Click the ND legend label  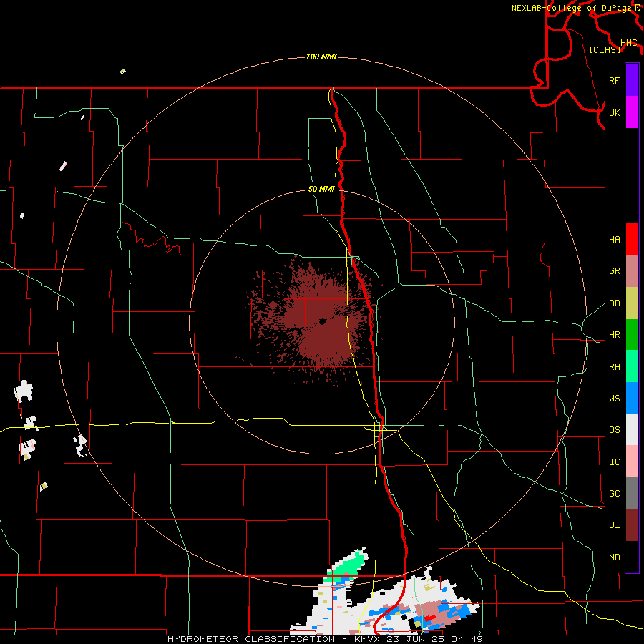(614, 557)
